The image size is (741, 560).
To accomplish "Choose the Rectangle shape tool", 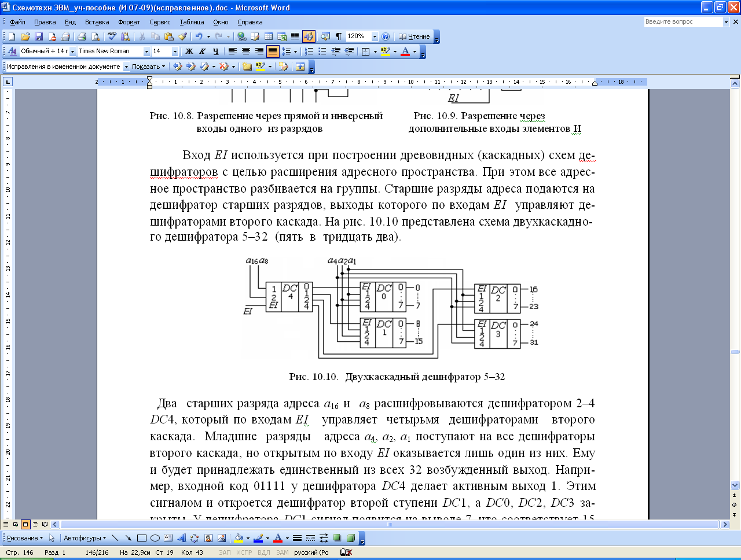I will (x=141, y=538).
